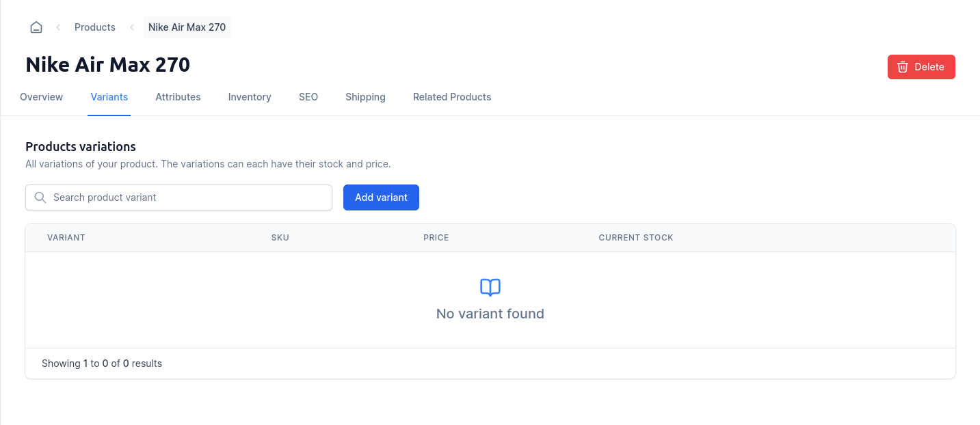Click the open book empty-state icon
Screen dimensions: 980x425
pos(490,288)
